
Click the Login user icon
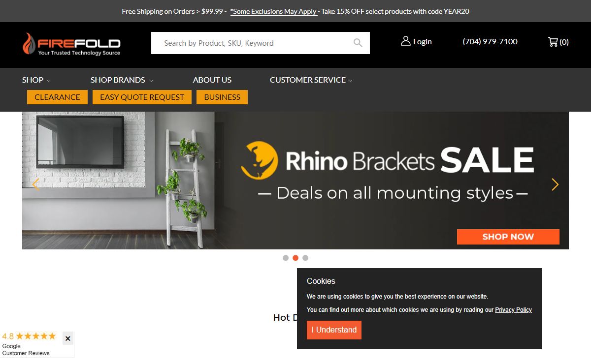406,41
